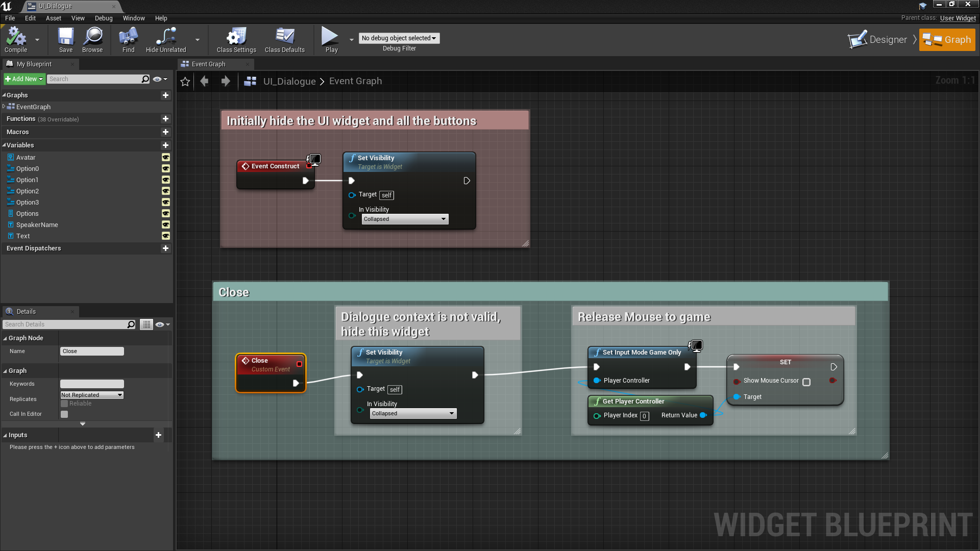The image size is (980, 551).
Task: Select SpeakerName variable
Action: 37,225
